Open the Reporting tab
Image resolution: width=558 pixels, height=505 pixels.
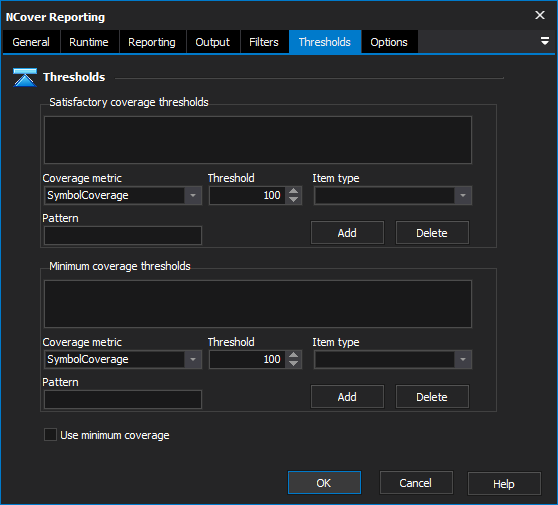coord(152,42)
